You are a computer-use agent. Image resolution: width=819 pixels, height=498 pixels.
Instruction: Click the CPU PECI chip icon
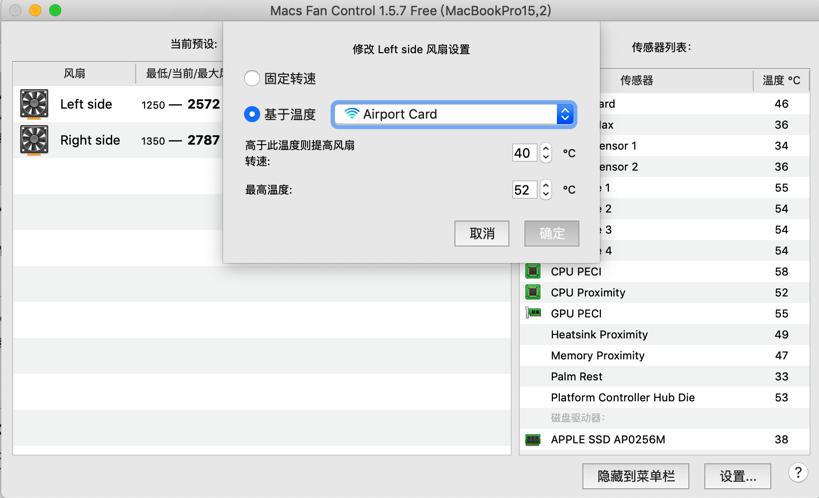[533, 271]
